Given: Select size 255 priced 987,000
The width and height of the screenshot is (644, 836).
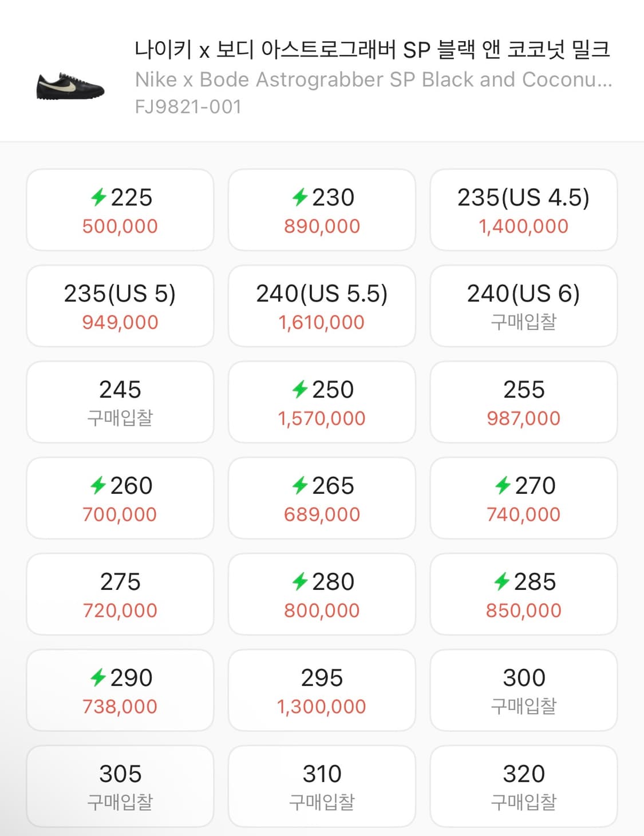Looking at the screenshot, I should pyautogui.click(x=523, y=402).
